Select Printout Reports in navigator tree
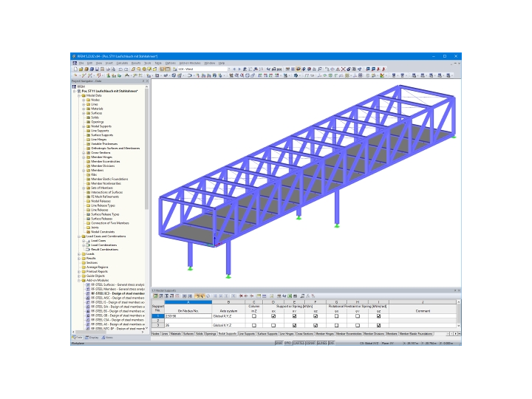Screen dimensions: 532x399 [97, 271]
